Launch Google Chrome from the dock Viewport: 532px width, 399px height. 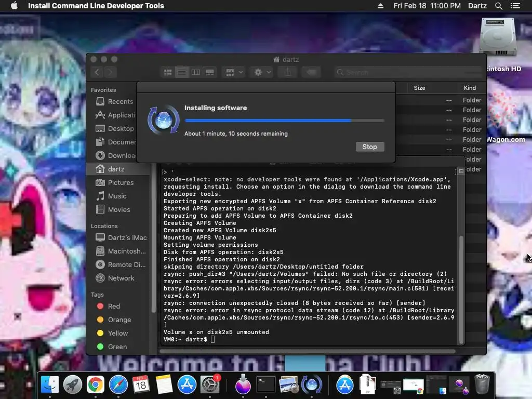(96, 385)
